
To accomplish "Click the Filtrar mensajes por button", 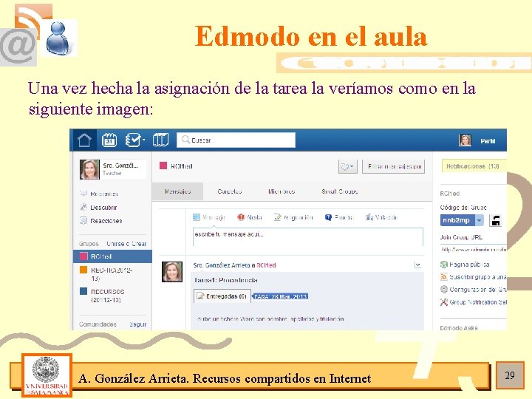I will [x=393, y=166].
